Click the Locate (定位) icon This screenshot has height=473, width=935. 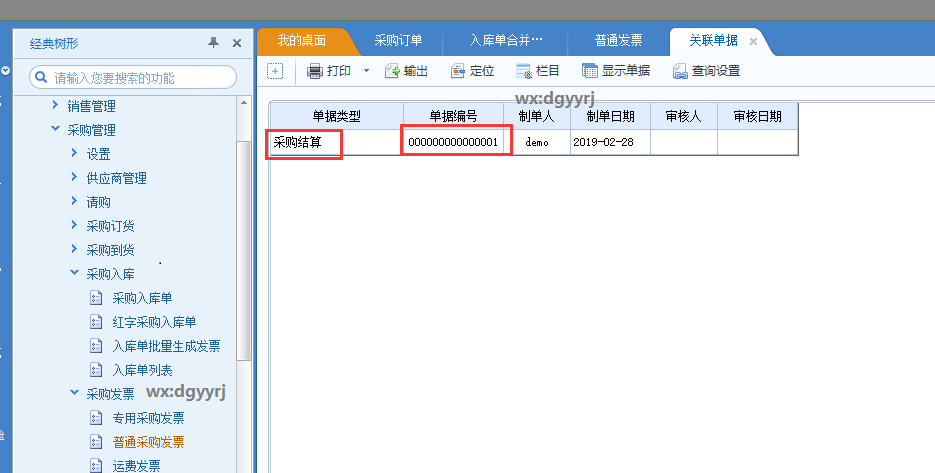(457, 71)
